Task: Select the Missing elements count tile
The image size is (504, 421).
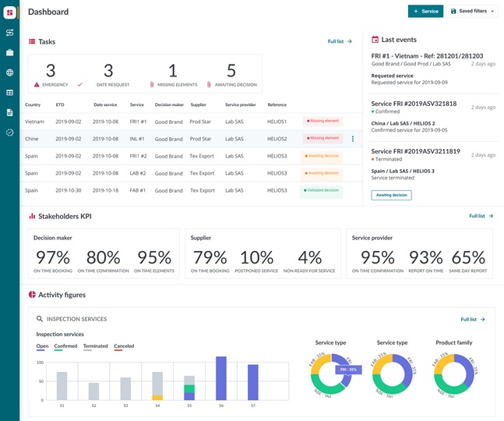Action: click(x=173, y=75)
